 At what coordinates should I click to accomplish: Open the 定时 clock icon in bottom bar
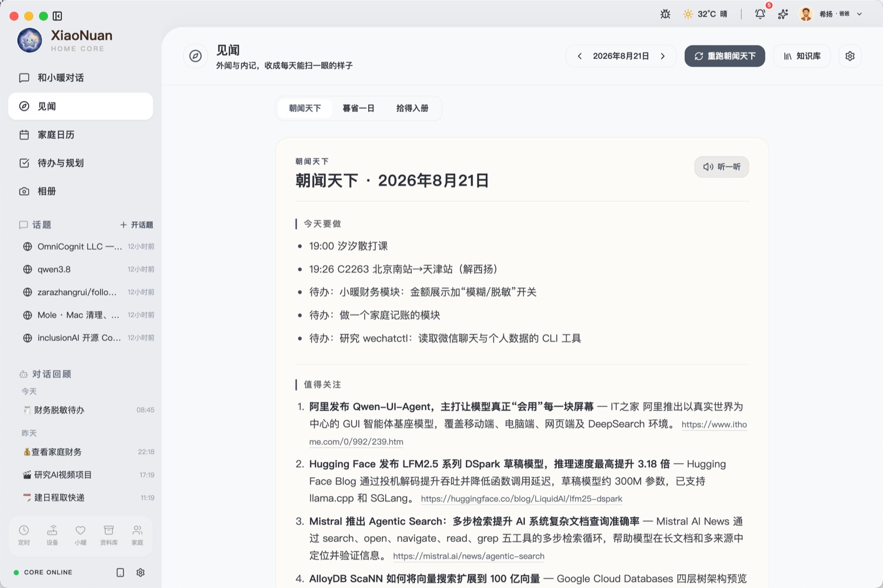coord(24,535)
